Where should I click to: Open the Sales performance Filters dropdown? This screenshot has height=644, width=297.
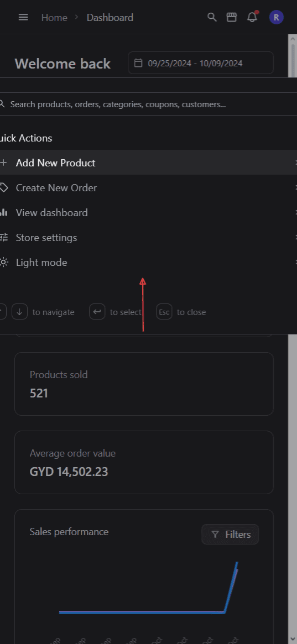[x=230, y=535]
